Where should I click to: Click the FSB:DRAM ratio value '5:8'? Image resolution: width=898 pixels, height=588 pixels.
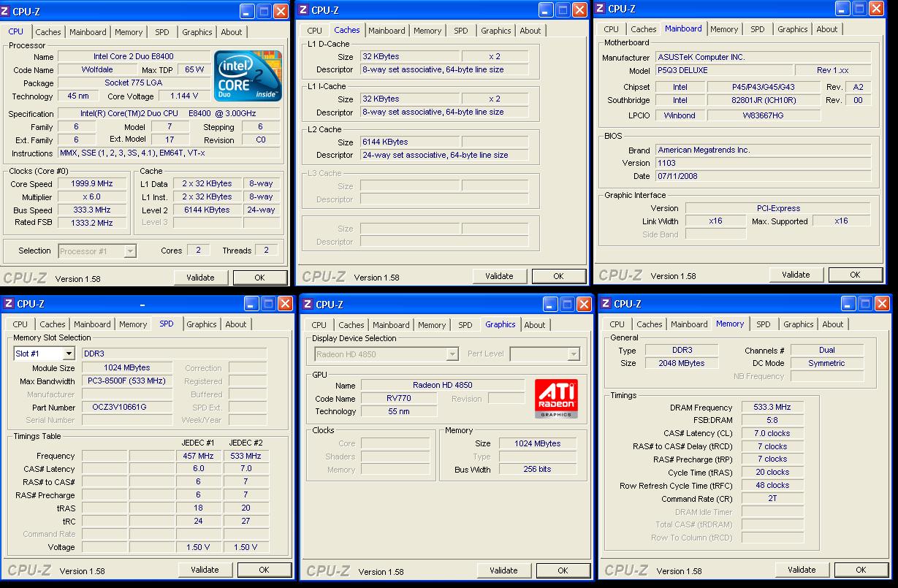[772, 421]
